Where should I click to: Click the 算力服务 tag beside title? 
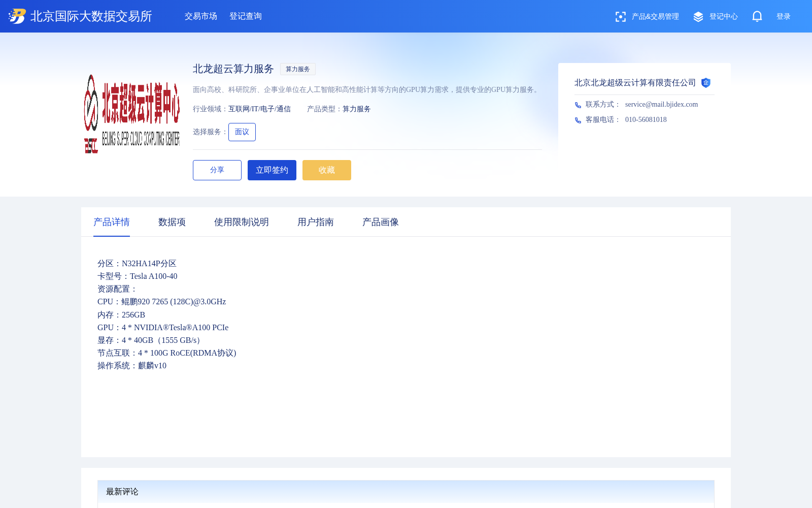point(298,69)
